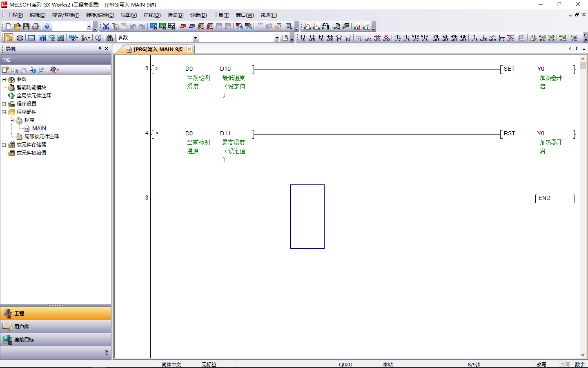This screenshot has width=588, height=368.
Task: Click the ladder editor vertical scrollbar
Action: tap(583, 204)
